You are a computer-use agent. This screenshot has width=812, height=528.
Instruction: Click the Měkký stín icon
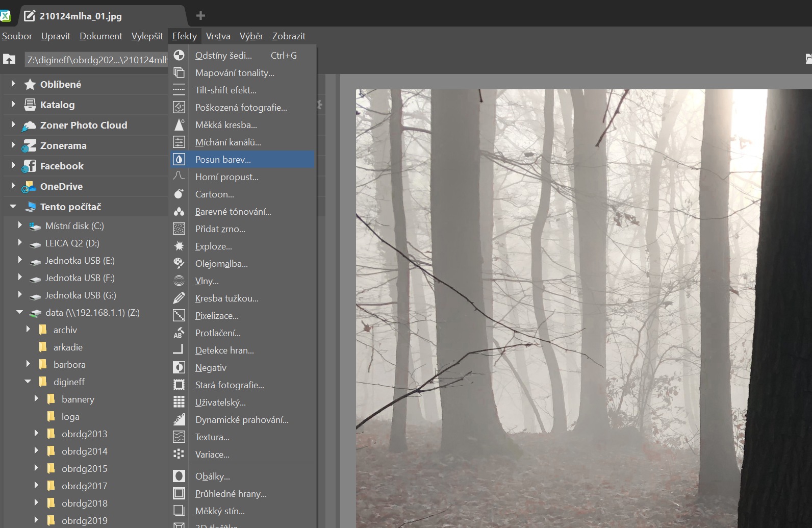[x=179, y=511]
